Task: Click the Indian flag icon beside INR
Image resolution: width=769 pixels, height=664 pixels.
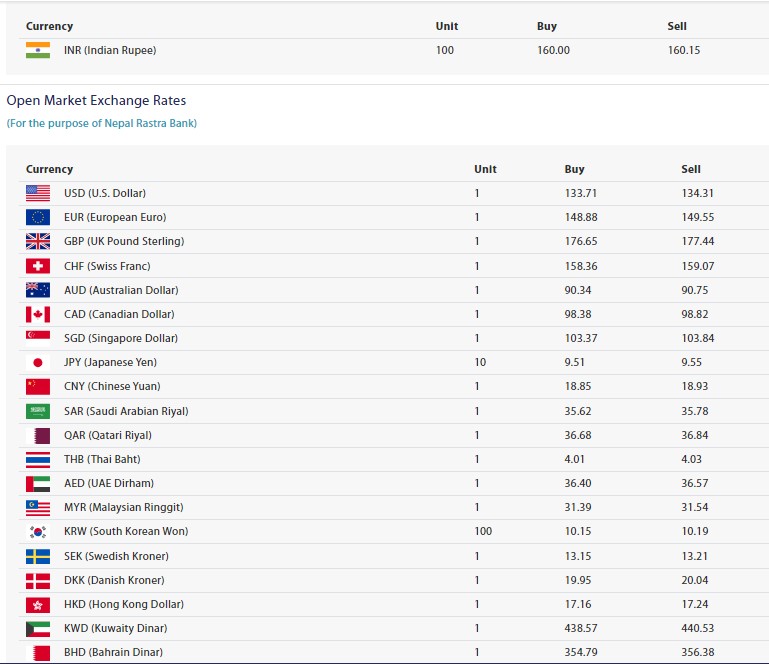Action: click(x=38, y=50)
